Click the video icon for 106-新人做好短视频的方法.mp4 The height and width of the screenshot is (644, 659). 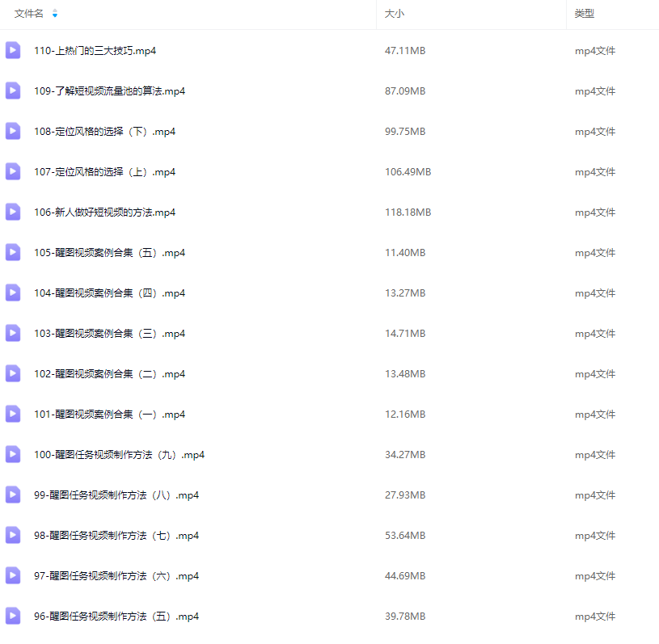pos(13,212)
